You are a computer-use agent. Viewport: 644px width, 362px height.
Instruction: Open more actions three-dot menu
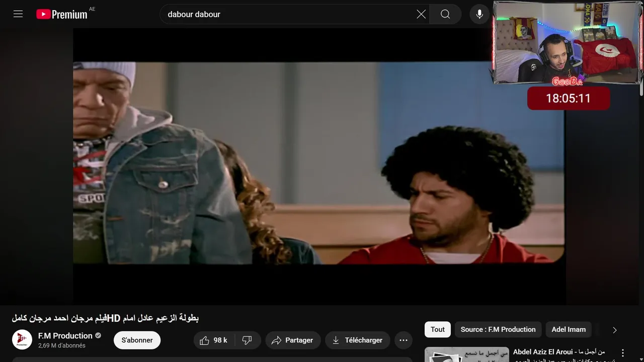click(404, 340)
